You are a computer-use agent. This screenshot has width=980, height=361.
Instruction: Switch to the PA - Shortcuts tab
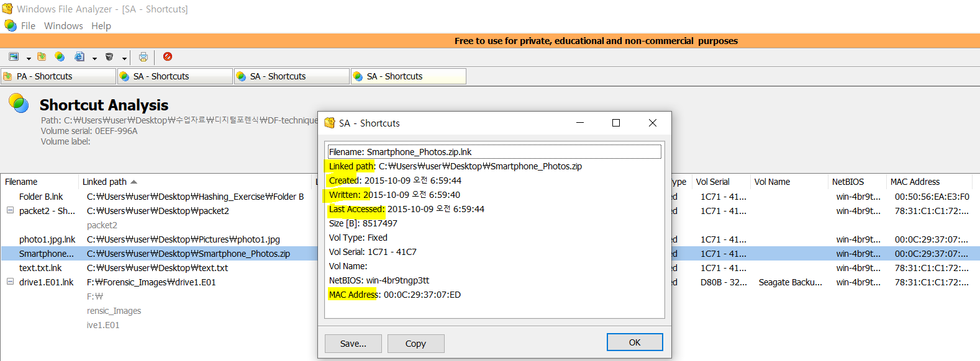(58, 76)
